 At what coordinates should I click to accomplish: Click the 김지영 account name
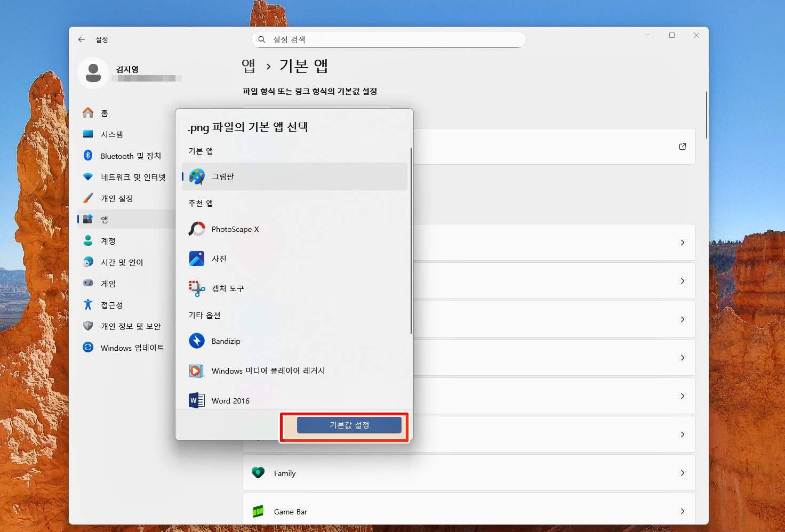[x=127, y=69]
